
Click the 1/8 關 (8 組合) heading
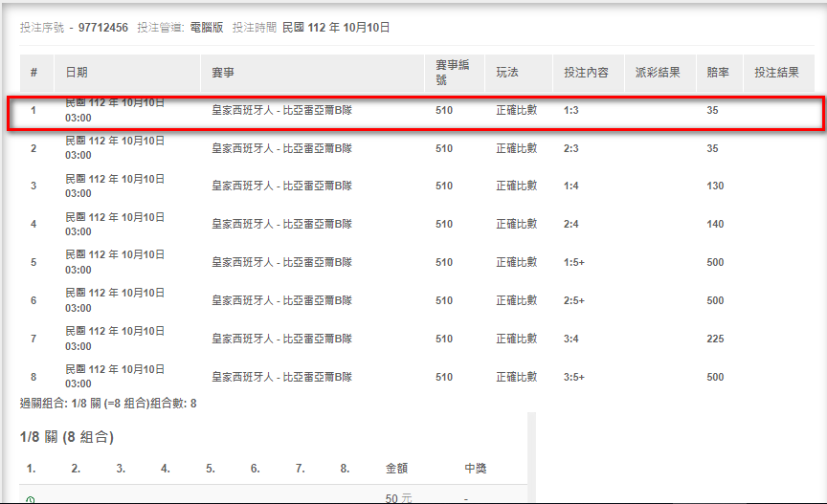tap(66, 437)
